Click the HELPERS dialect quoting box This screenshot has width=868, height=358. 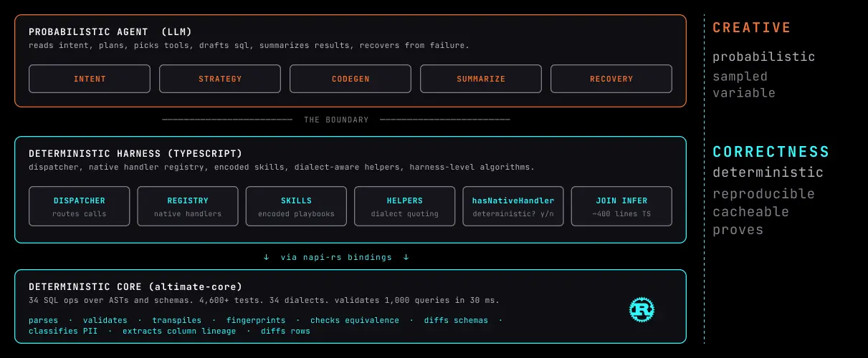point(405,206)
